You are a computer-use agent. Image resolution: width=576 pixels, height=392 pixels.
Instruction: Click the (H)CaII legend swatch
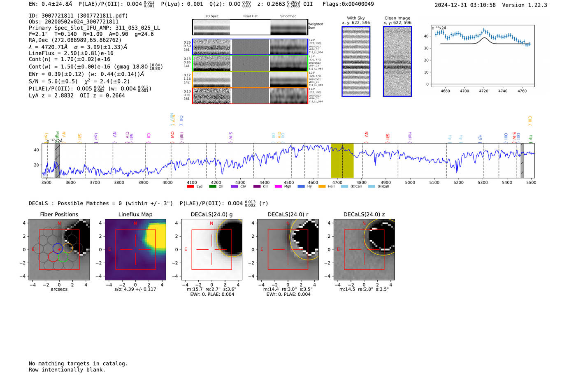(372, 186)
